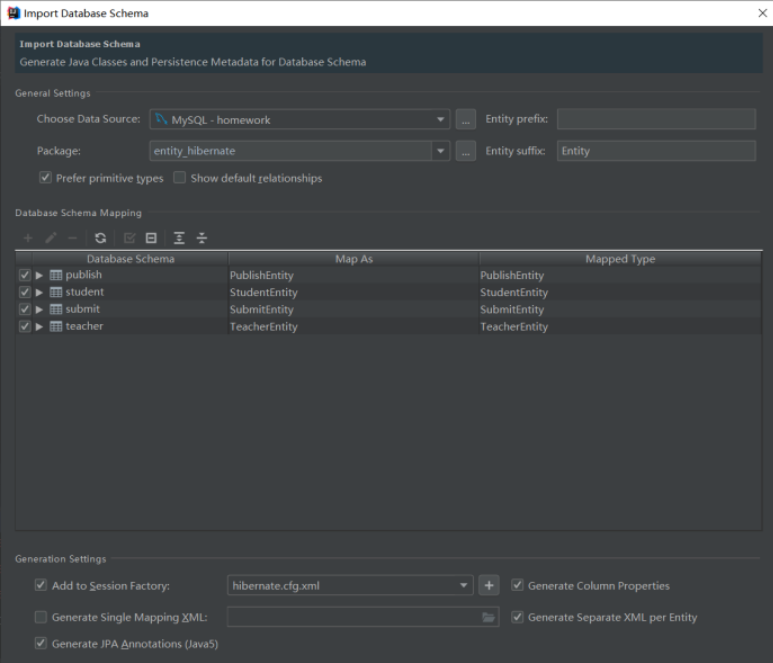Viewport: 773px width, 663px height.
Task: Toggle Generate Column Properties checkbox
Action: pos(517,585)
